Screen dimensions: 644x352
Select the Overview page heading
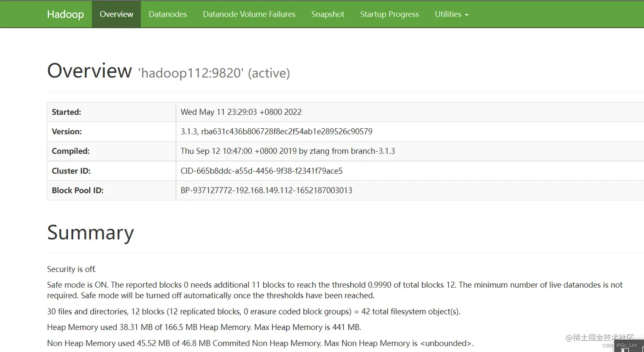[89, 71]
